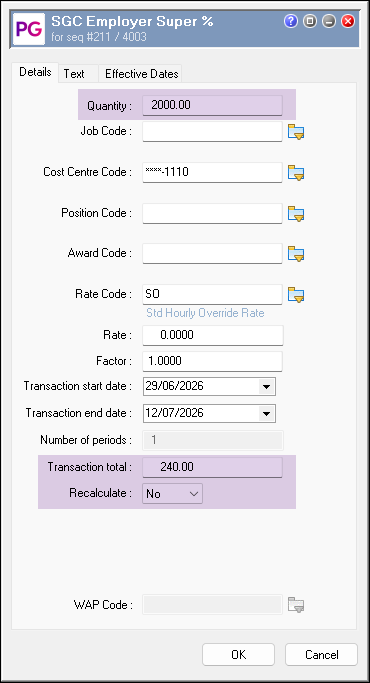
Task: Click the 29/06/2026 start date text
Action: point(174,386)
